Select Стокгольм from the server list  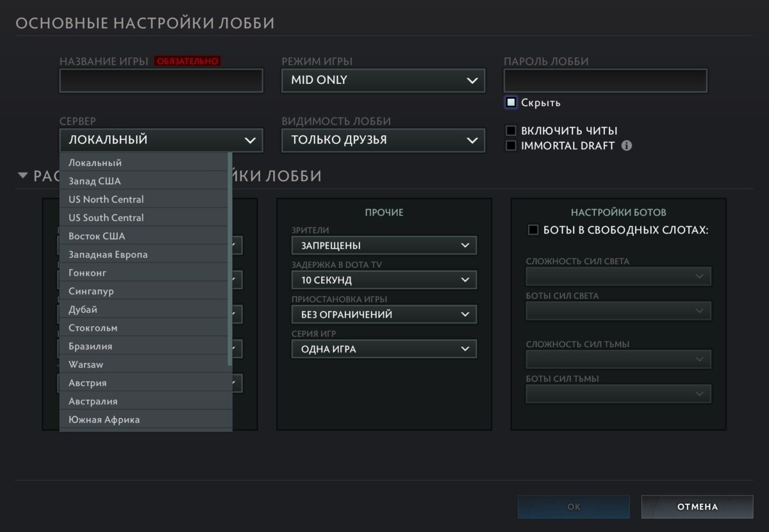pos(144,328)
